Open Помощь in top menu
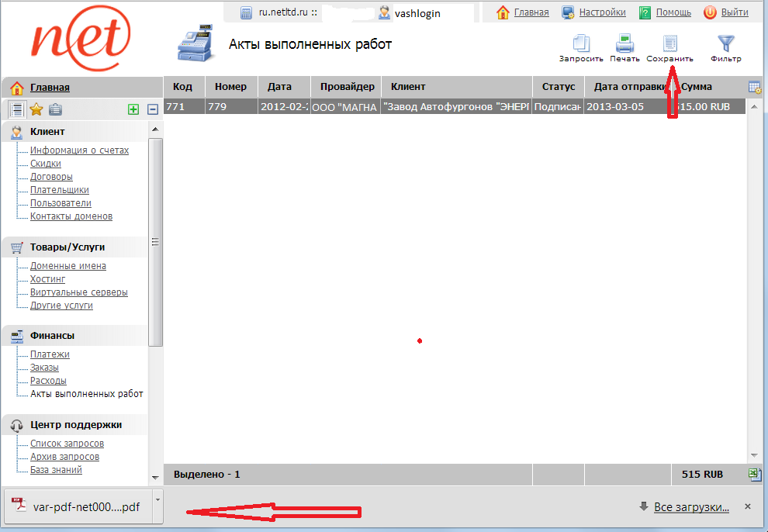 point(673,12)
